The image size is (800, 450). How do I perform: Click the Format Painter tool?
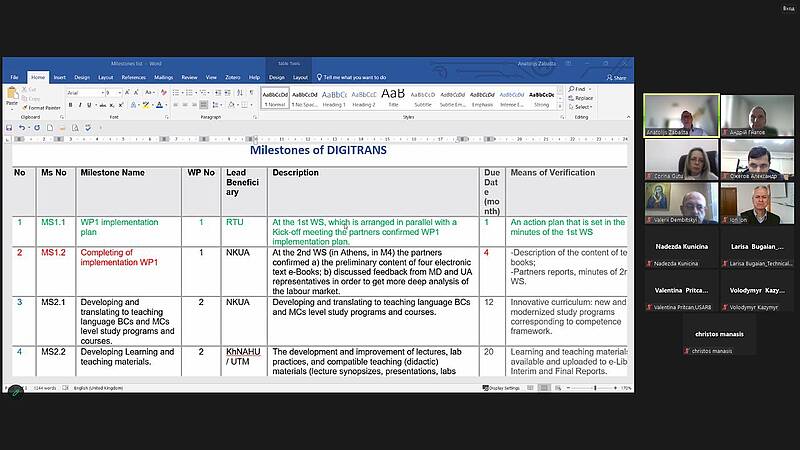(41, 108)
